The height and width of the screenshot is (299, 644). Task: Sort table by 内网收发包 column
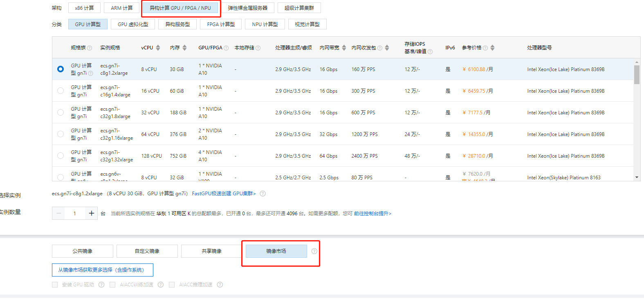point(387,48)
